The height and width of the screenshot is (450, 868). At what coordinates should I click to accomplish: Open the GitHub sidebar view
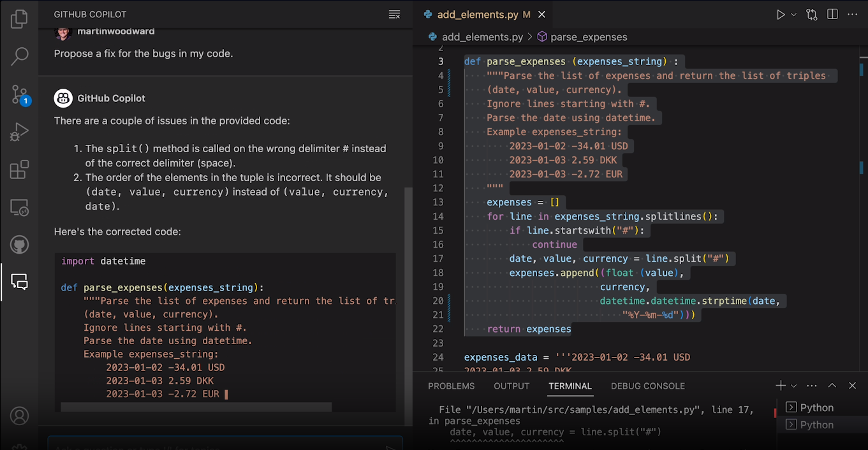tap(18, 244)
